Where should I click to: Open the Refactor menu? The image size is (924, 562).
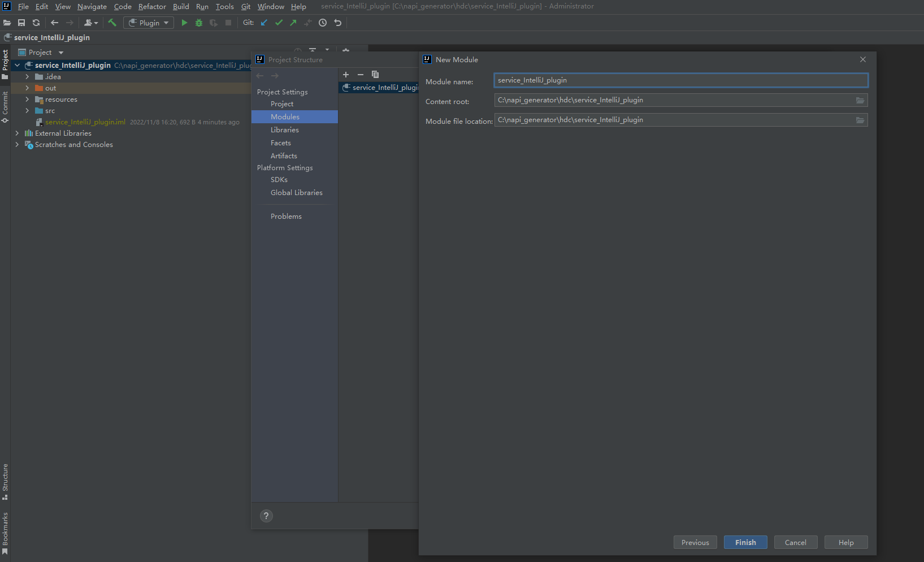tap(152, 6)
